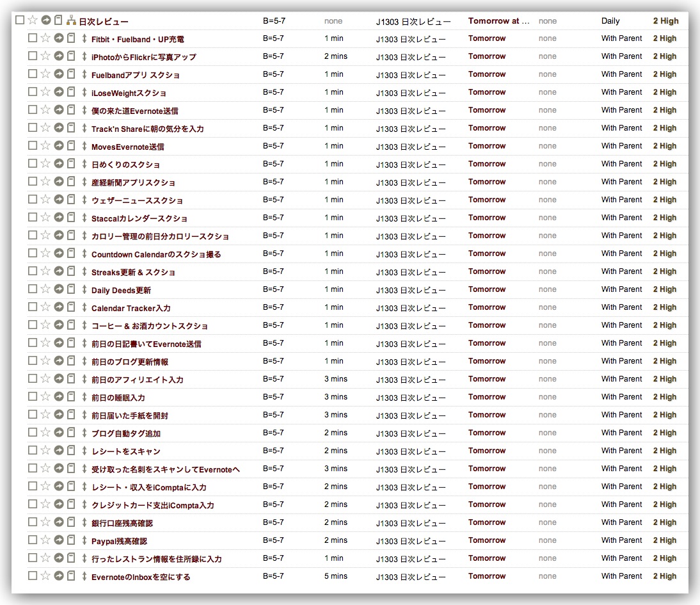Click drag handle icon for 日めくりのスクショ
The width and height of the screenshot is (700, 605).
coord(84,163)
